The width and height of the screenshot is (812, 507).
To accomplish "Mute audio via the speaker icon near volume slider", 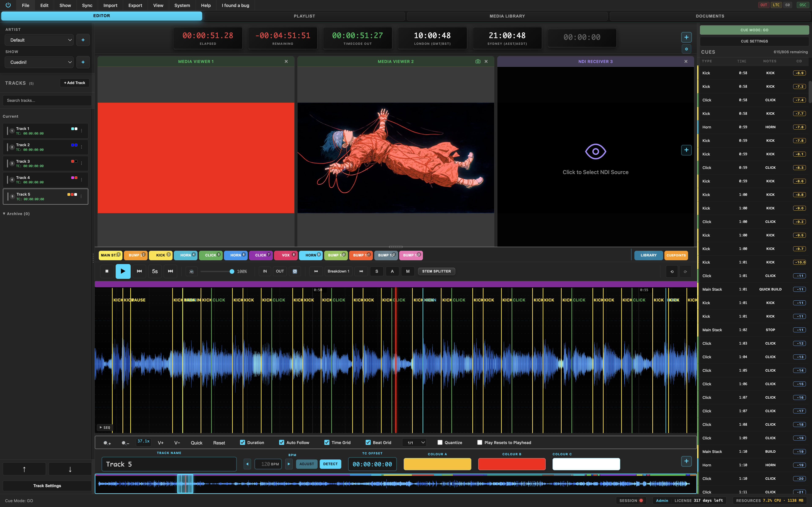I will pyautogui.click(x=192, y=271).
